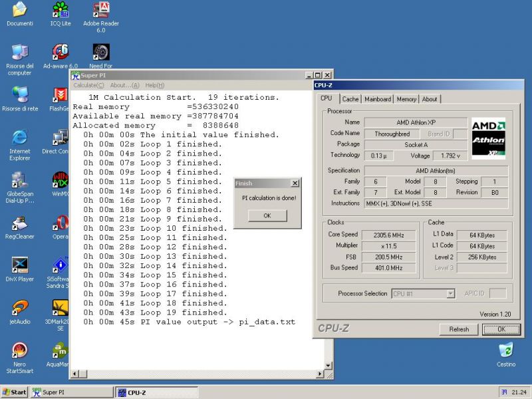This screenshot has width=532, height=399.
Task: Click the 'Loop 19 finished' line
Action: coord(155,313)
